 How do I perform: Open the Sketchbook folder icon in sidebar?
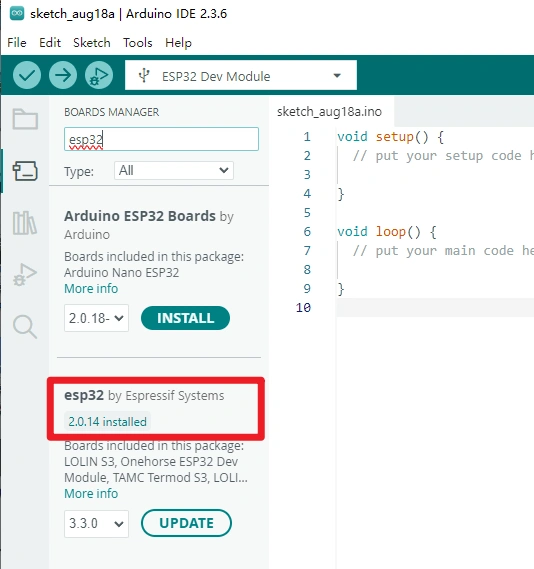25,119
